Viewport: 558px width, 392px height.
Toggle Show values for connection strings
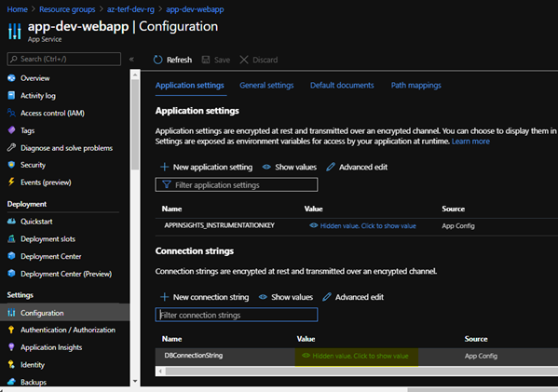(286, 297)
